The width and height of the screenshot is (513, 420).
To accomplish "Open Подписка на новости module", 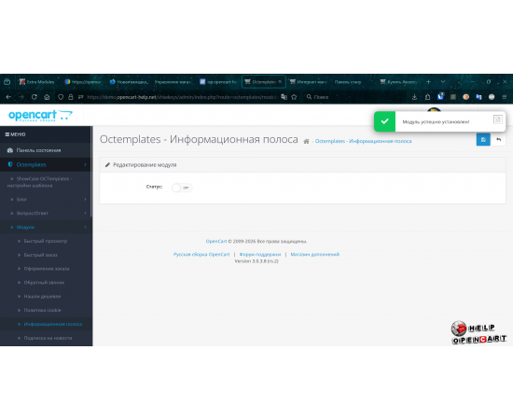I will click(48, 338).
